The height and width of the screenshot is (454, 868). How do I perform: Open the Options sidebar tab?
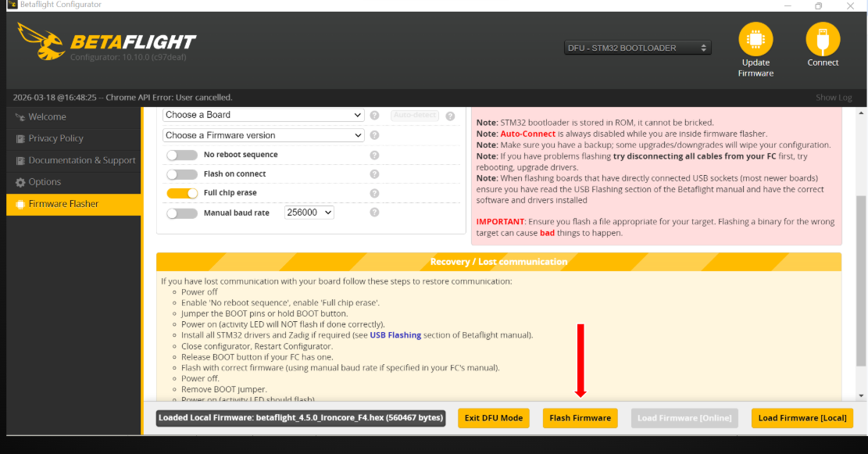(45, 182)
